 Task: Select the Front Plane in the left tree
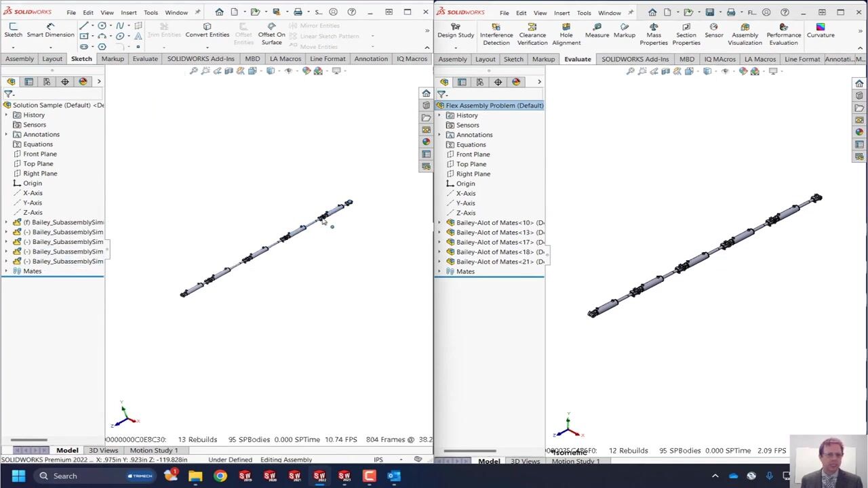40,154
